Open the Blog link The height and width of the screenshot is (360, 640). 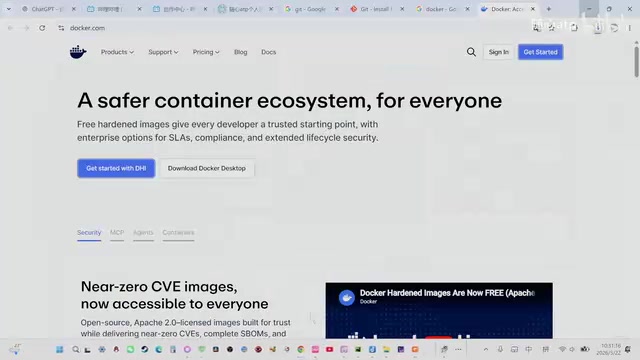240,52
